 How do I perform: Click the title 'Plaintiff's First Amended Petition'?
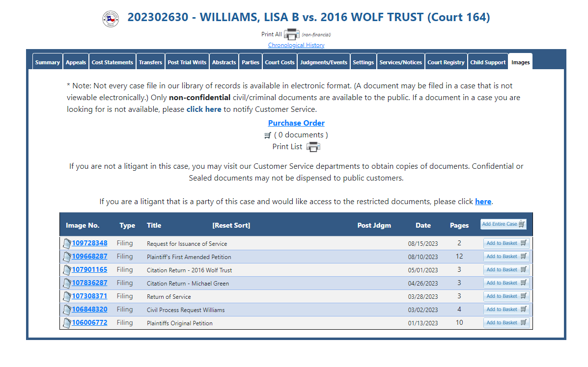(189, 257)
